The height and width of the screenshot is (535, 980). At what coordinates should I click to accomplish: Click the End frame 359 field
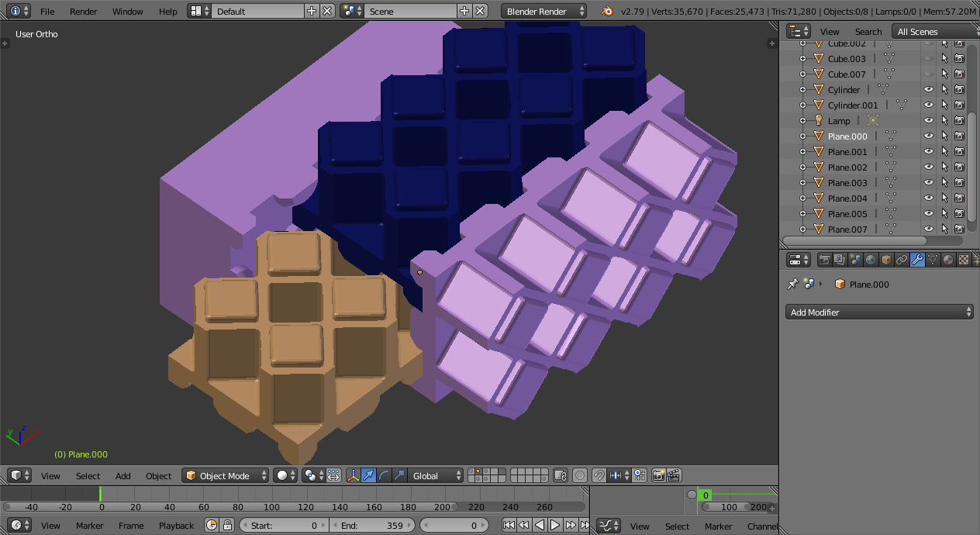coord(372,525)
